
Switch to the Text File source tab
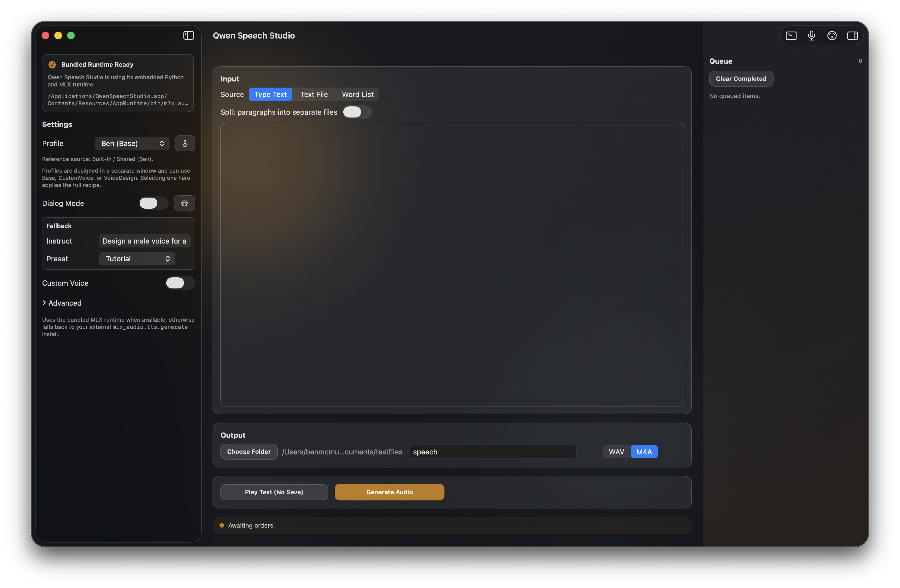coord(314,94)
